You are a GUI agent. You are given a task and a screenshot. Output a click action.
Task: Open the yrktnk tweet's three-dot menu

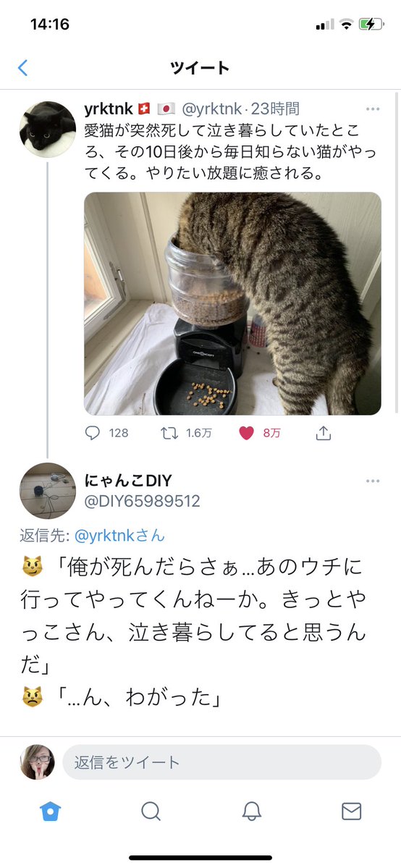click(x=373, y=109)
